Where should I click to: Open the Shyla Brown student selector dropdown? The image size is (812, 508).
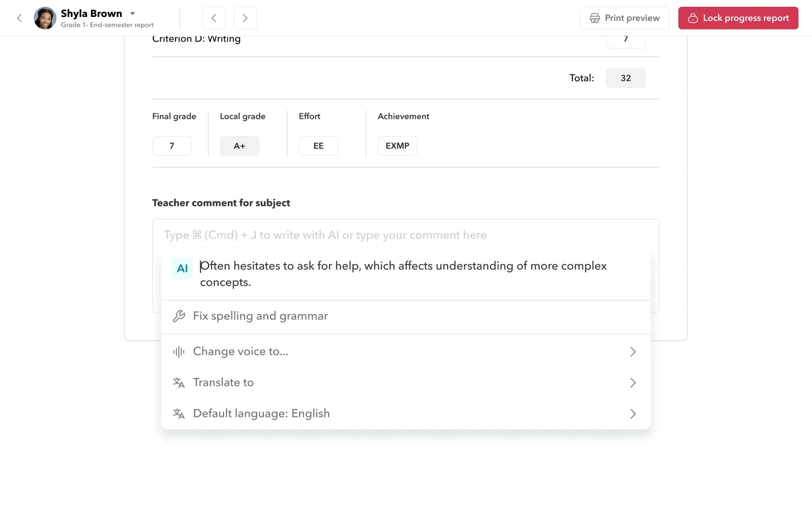pyautogui.click(x=132, y=13)
